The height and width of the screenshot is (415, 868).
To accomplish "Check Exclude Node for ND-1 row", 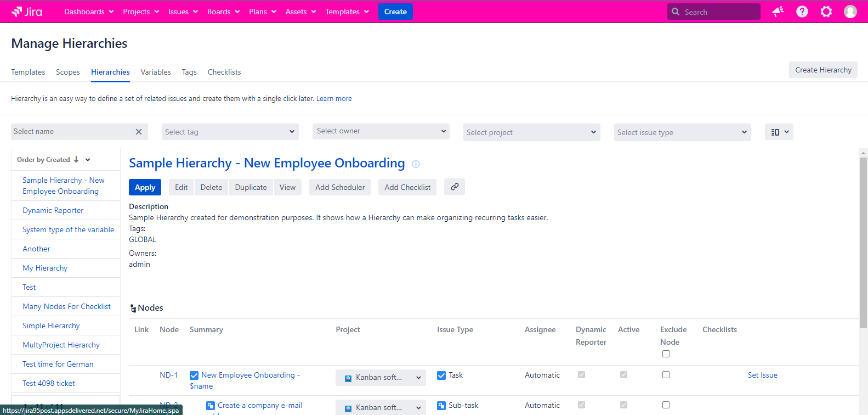I will click(x=666, y=375).
